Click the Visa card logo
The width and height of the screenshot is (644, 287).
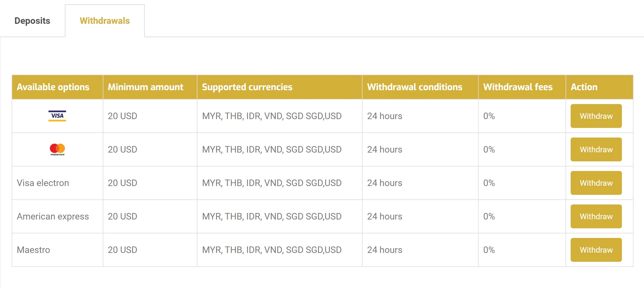[x=57, y=116]
